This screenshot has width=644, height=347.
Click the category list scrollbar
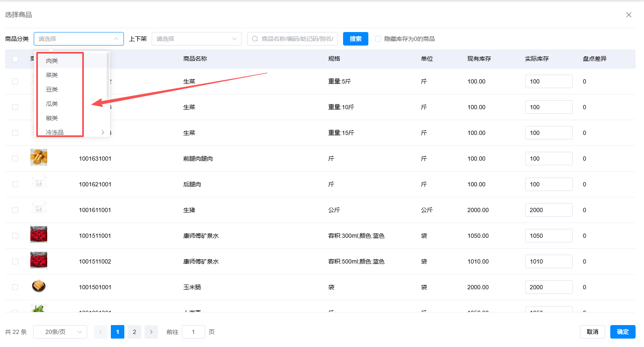[x=108, y=75]
